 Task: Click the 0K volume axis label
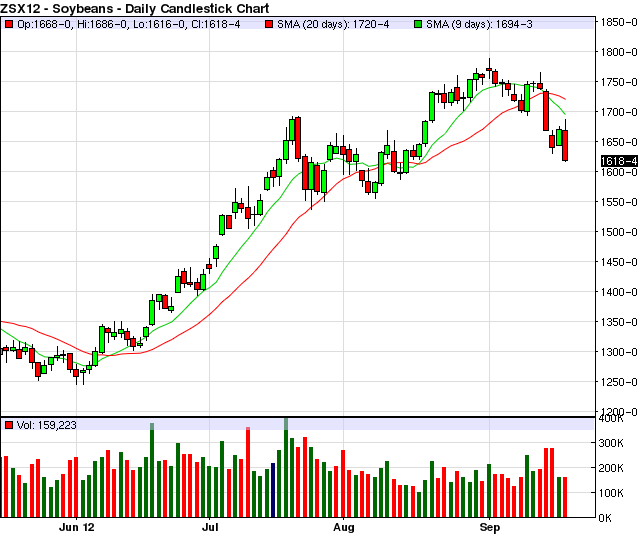pos(605,518)
